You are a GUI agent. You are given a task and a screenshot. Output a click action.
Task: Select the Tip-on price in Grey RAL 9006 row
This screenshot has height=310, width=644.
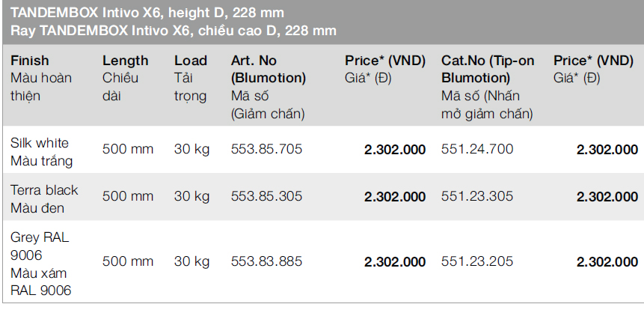(x=607, y=262)
